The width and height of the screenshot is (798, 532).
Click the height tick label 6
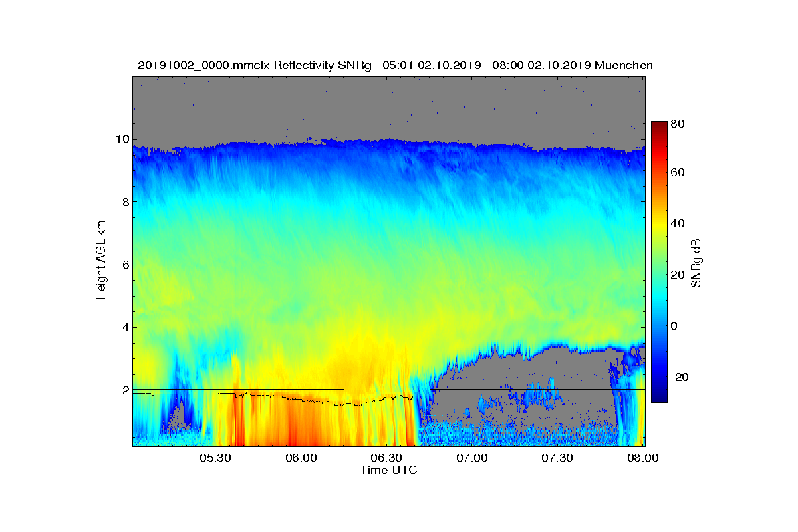tap(124, 265)
